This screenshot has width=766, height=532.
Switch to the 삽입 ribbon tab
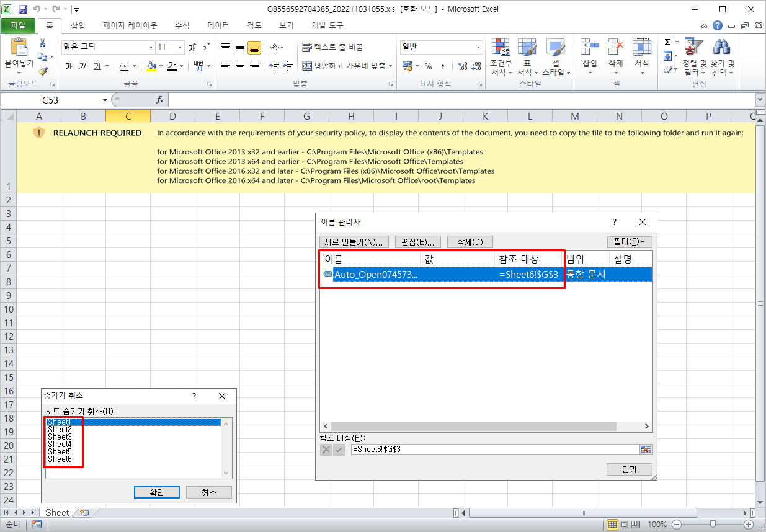[x=78, y=25]
